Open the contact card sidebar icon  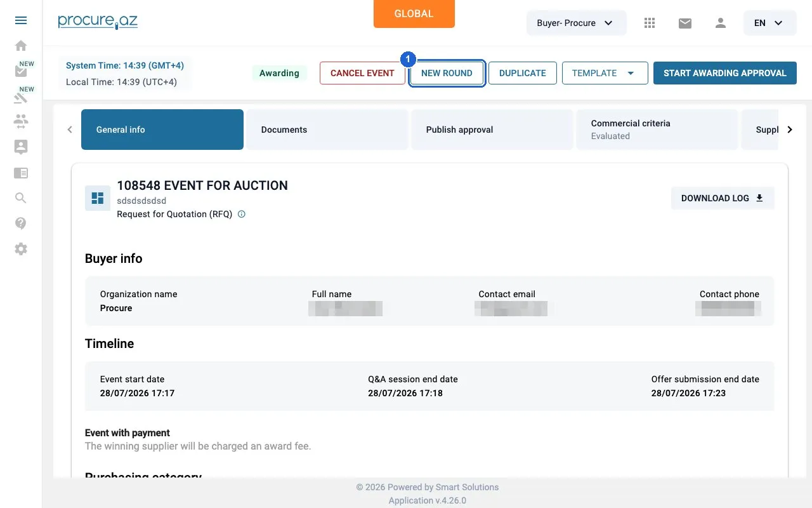[x=21, y=147]
